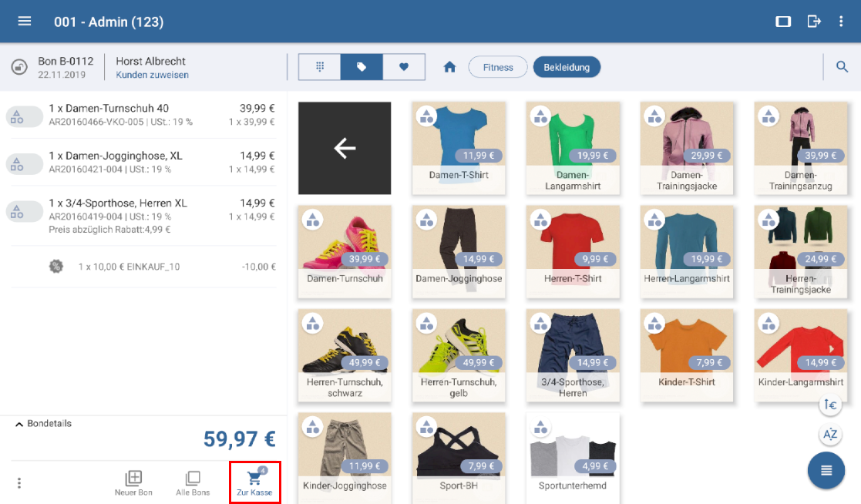861x504 pixels.
Task: Open the blue floating list button
Action: pos(826,470)
